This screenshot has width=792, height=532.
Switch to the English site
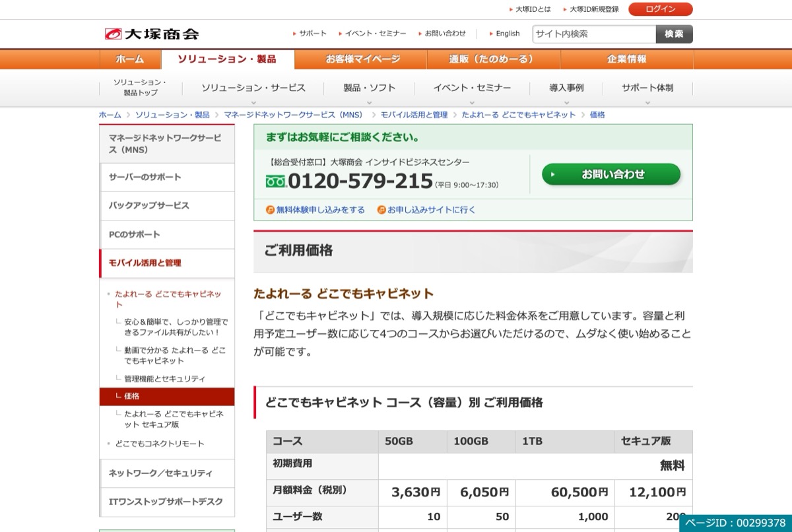click(x=508, y=34)
